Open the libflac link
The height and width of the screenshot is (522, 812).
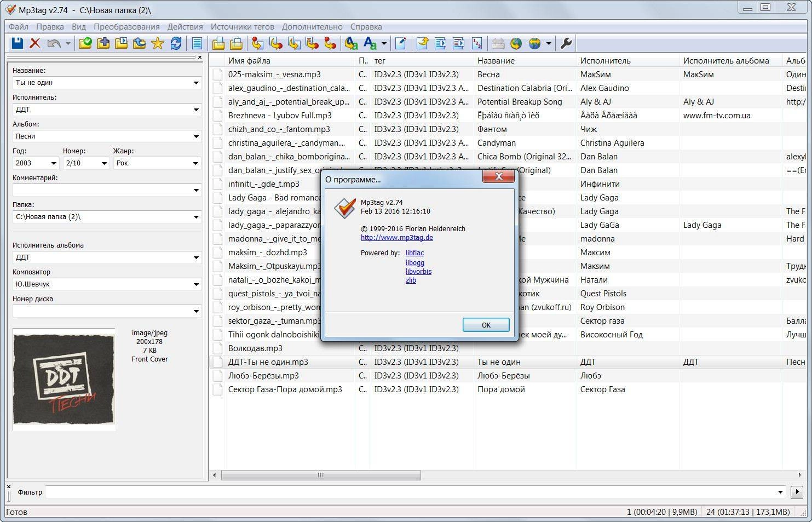pyautogui.click(x=414, y=253)
